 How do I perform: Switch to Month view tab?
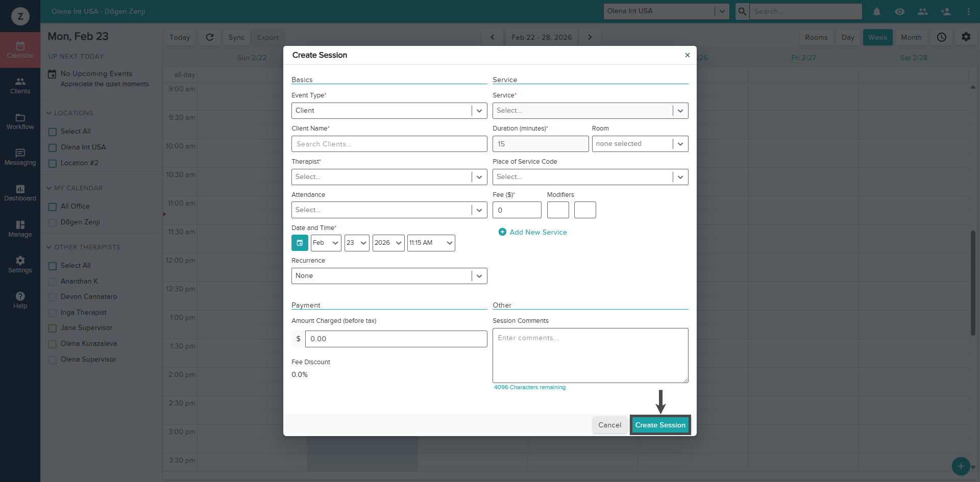point(911,37)
